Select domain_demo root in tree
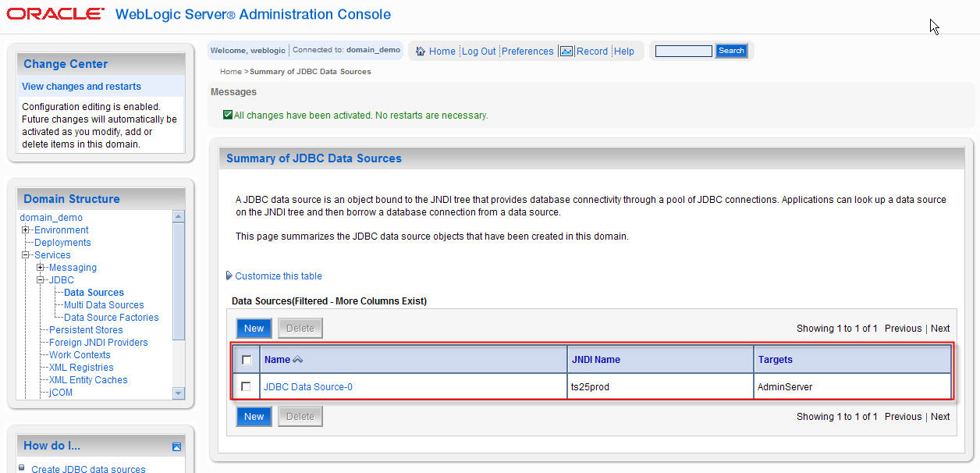This screenshot has height=473, width=980. pos(51,218)
